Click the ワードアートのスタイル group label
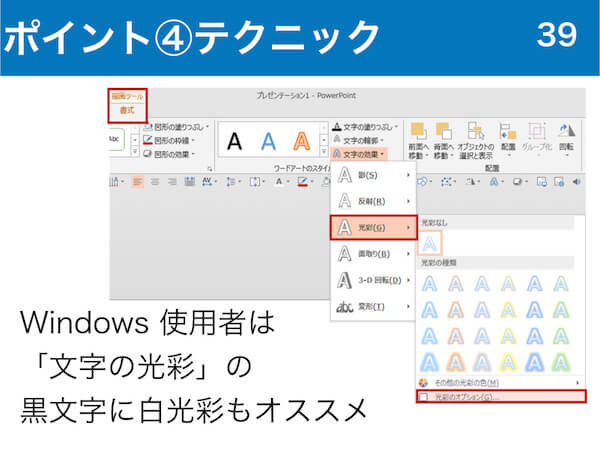Viewport: 600px width, 450px height. point(302,168)
